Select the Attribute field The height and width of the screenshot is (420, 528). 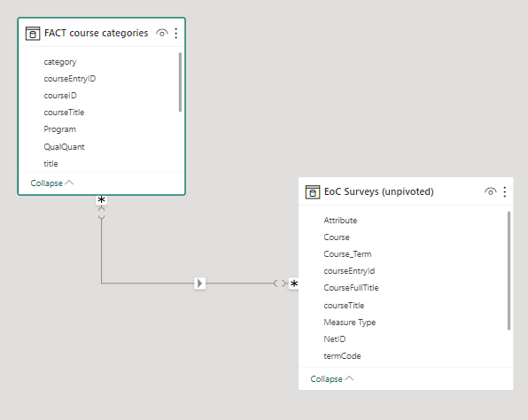pos(340,221)
